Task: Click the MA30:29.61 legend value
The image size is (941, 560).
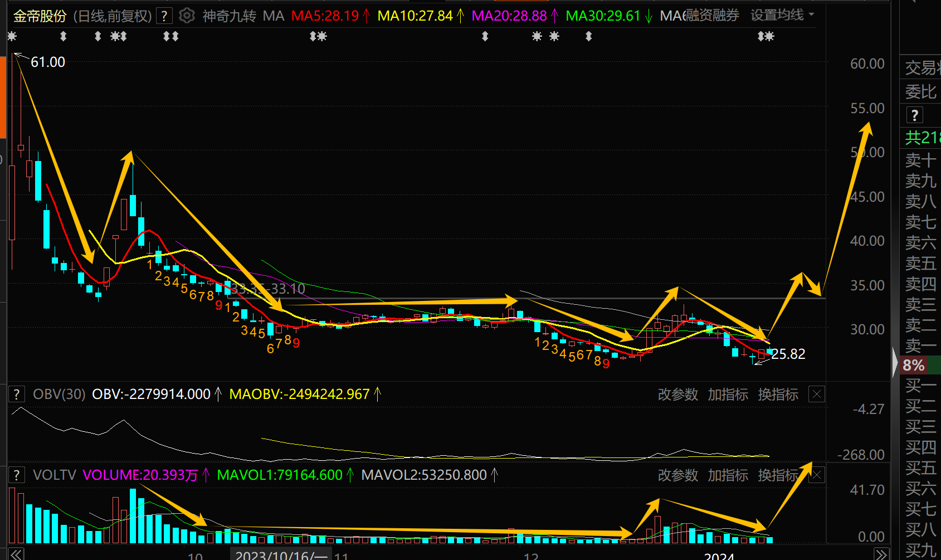Action: tap(603, 16)
